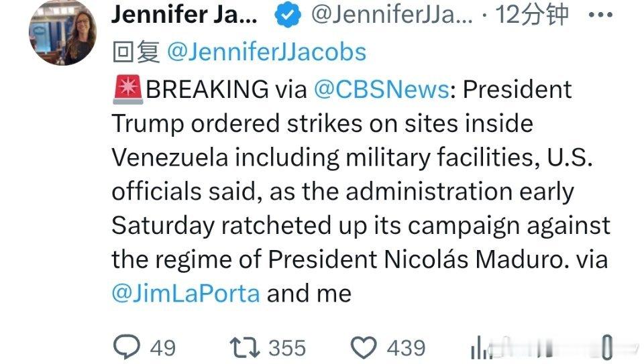
Task: Like the tweet with the heart icon
Action: click(x=364, y=347)
